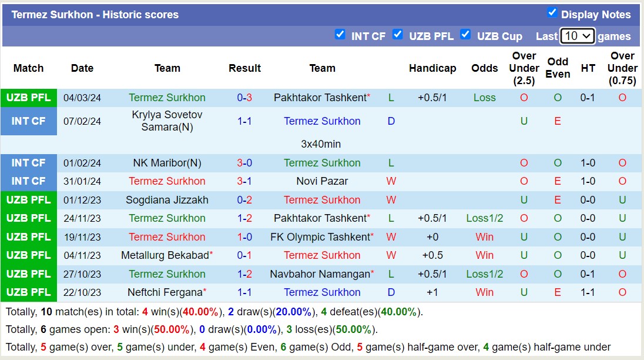
Task: Click the Metallurg Bekabad team link
Action: click(165, 255)
